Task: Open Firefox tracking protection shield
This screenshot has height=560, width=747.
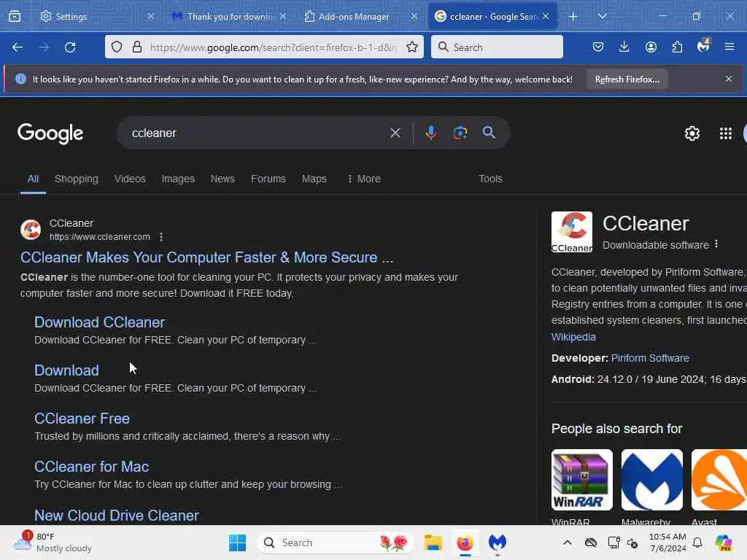Action: tap(117, 47)
